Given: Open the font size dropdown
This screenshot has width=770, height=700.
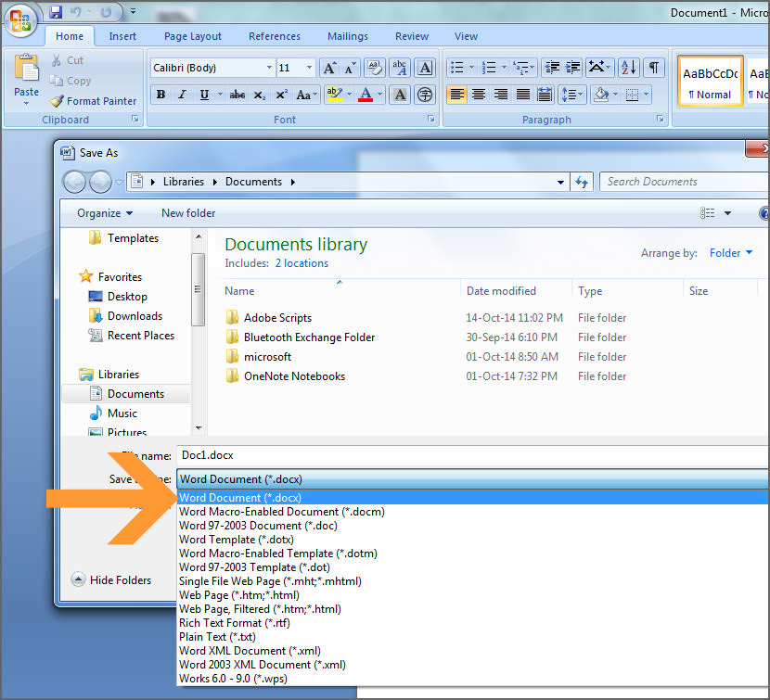Looking at the screenshot, I should coord(309,68).
